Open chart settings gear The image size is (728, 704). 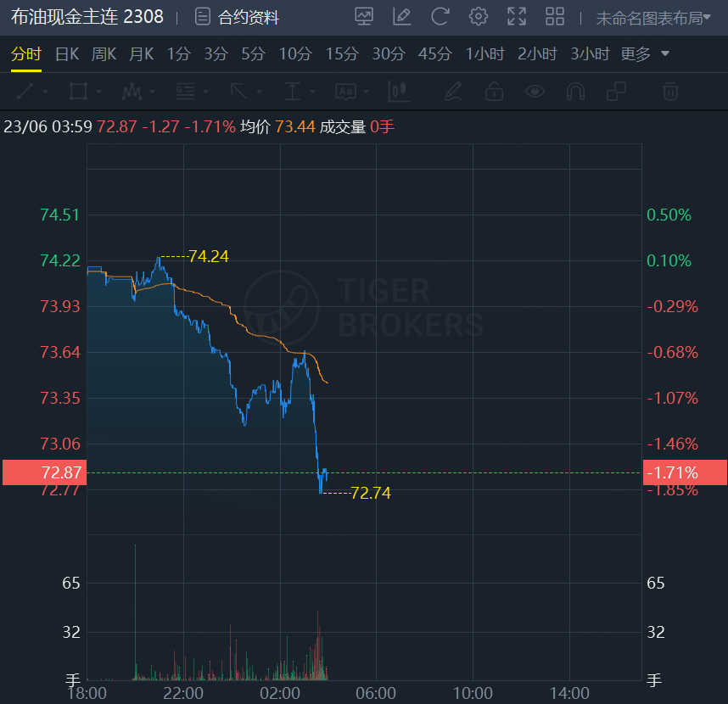479,16
